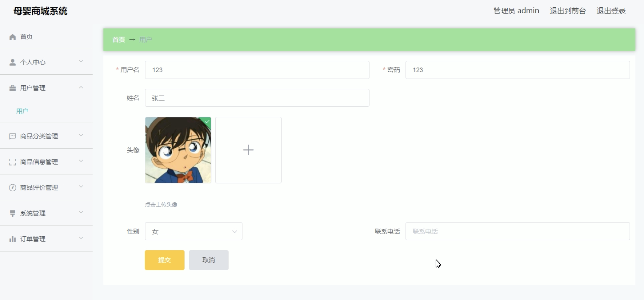This screenshot has width=644, height=300.
Task: Click the compass icon for 商品评价管理
Action: 12,188
